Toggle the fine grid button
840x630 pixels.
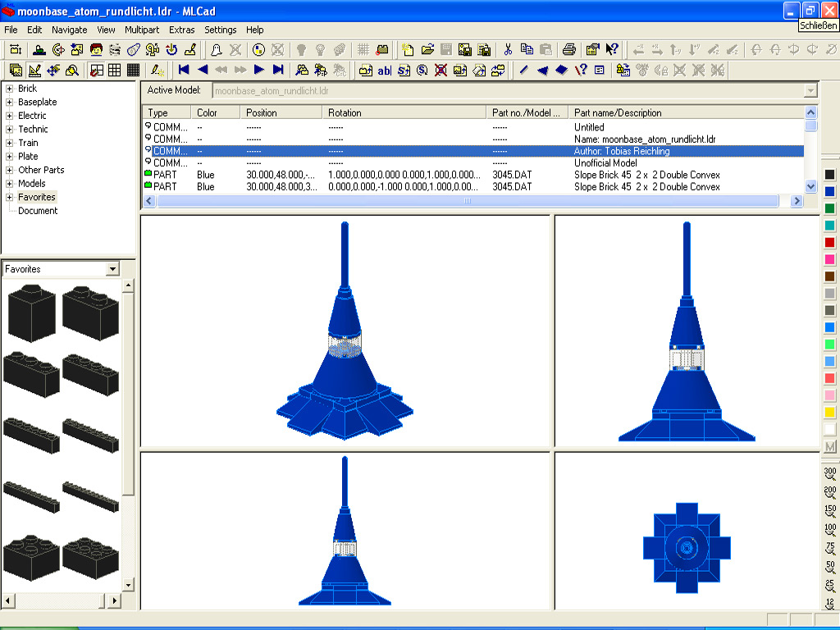(132, 70)
